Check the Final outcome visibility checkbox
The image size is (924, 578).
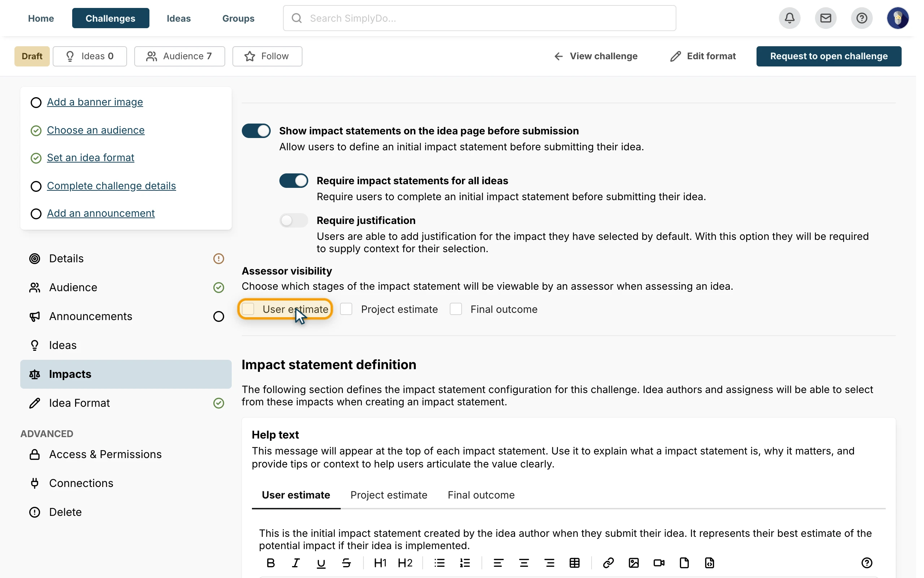click(456, 309)
